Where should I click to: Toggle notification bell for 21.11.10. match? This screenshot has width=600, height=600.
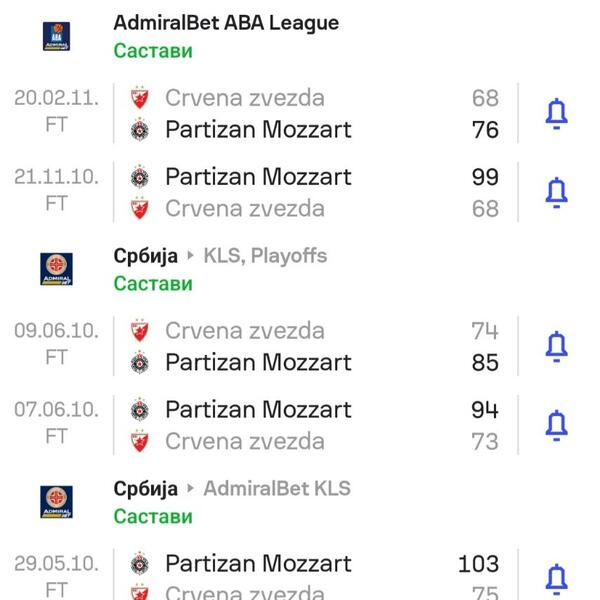tap(556, 192)
